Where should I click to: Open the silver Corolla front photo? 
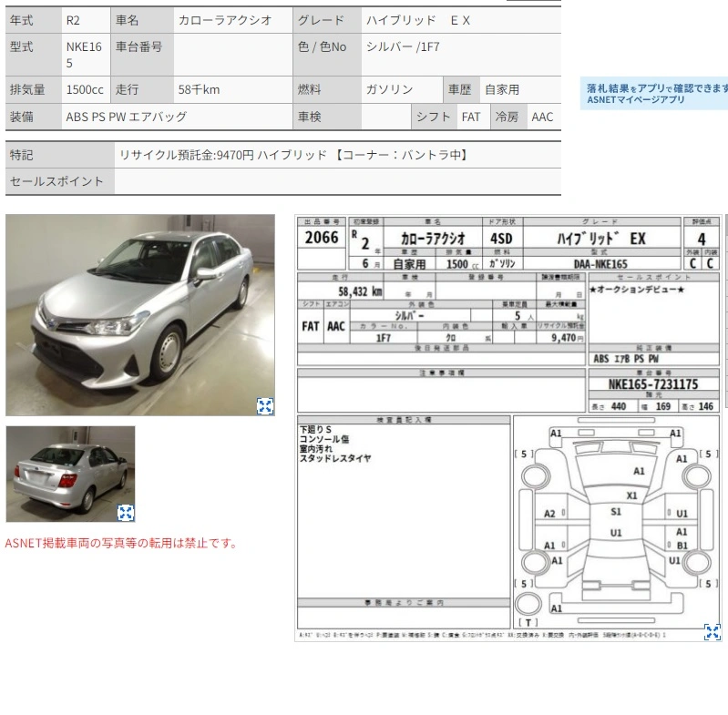140,315
